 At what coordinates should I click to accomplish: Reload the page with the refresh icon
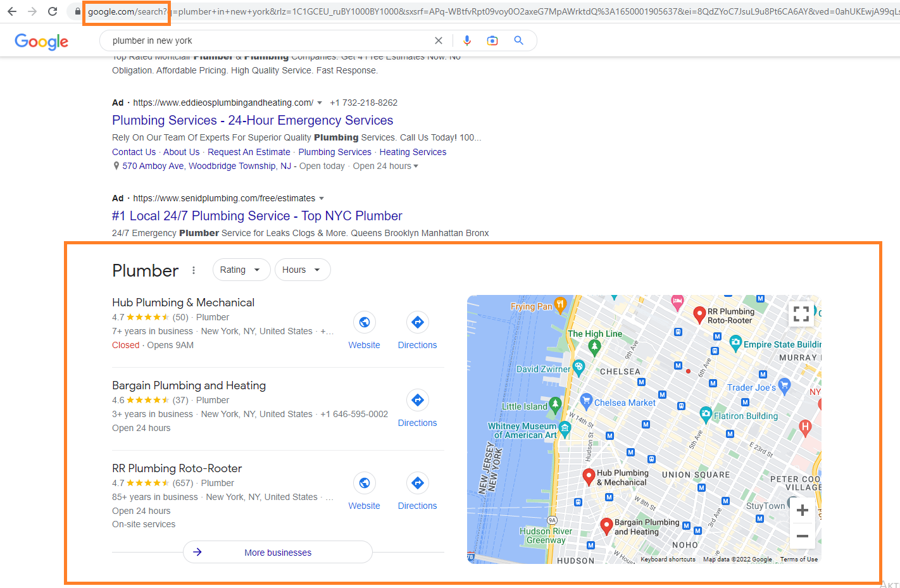[x=53, y=11]
